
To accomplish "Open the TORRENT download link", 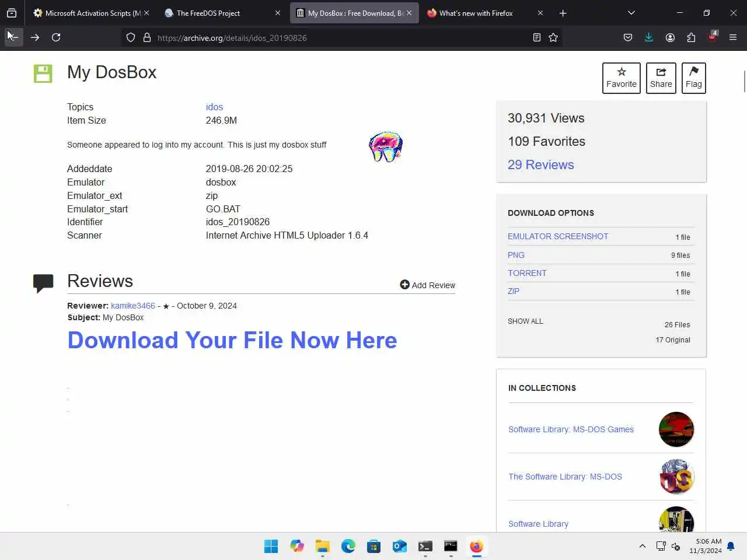I will coord(527,273).
